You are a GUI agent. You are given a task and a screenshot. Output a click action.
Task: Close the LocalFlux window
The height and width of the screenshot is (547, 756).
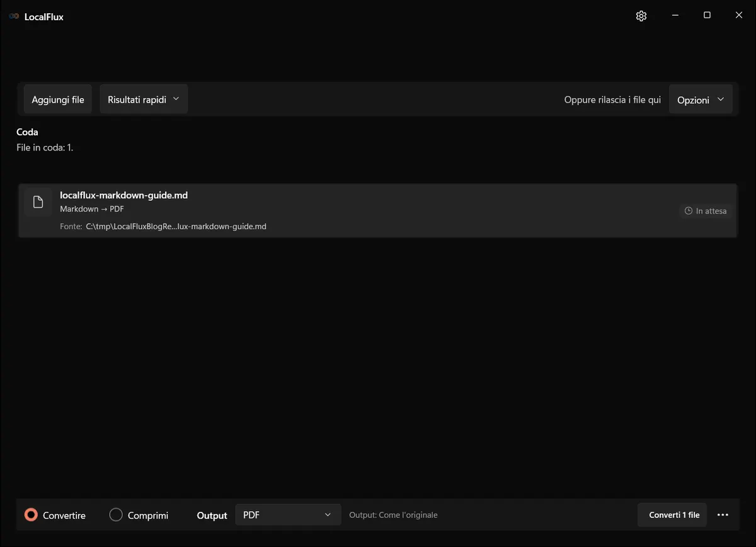pyautogui.click(x=739, y=16)
